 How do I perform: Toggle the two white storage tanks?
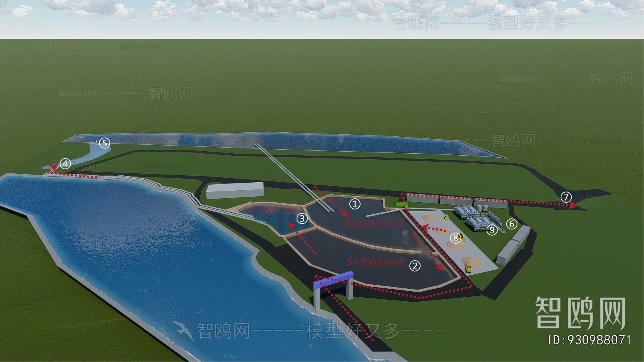pos(482,208)
